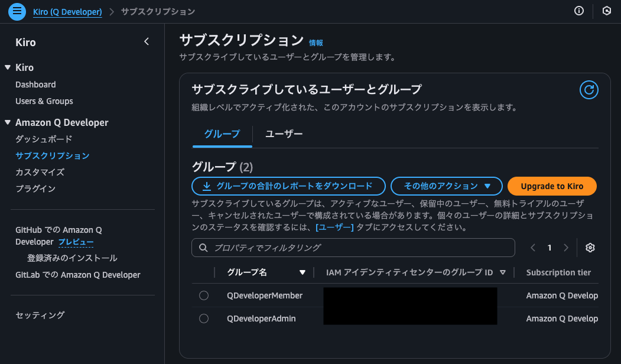Image resolution: width=621 pixels, height=364 pixels.
Task: Sort by グループ名 column arrow
Action: pyautogui.click(x=302, y=272)
